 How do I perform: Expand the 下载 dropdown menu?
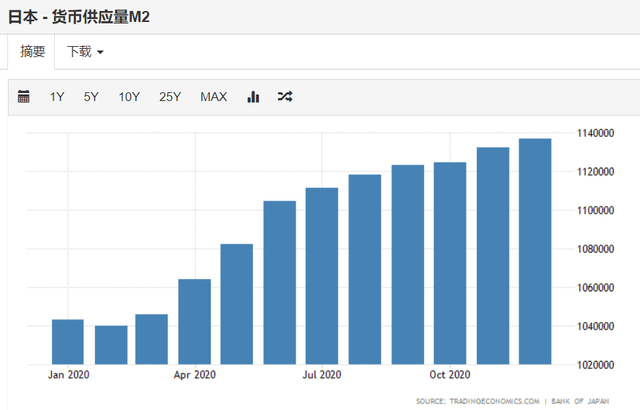pyautogui.click(x=86, y=50)
